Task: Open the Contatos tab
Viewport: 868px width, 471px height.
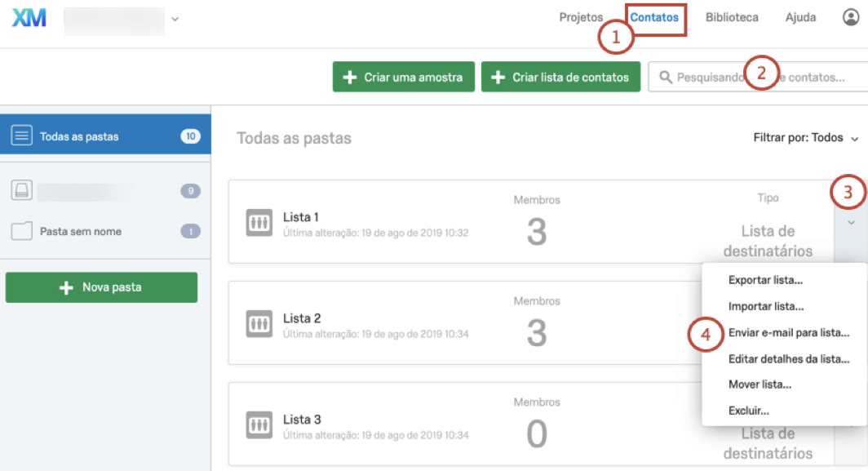Action: [654, 17]
